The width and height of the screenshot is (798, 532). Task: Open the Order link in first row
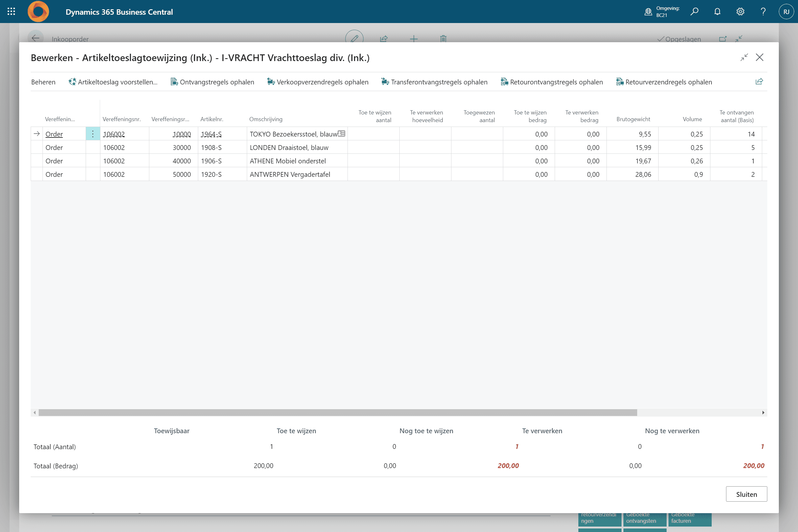click(x=54, y=134)
